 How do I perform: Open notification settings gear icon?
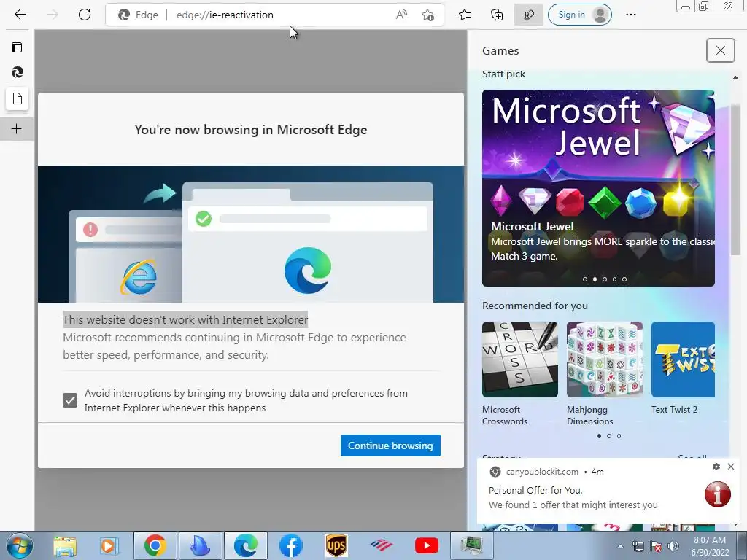[716, 467]
